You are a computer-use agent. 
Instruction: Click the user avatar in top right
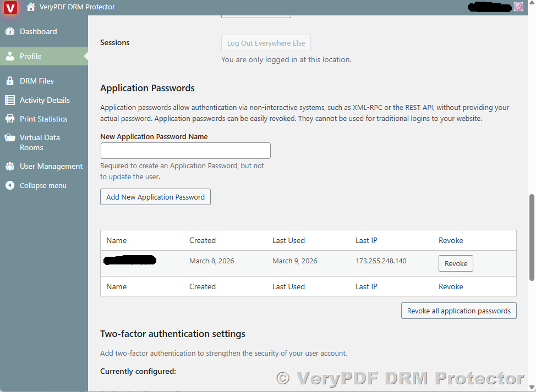pyautogui.click(x=518, y=7)
